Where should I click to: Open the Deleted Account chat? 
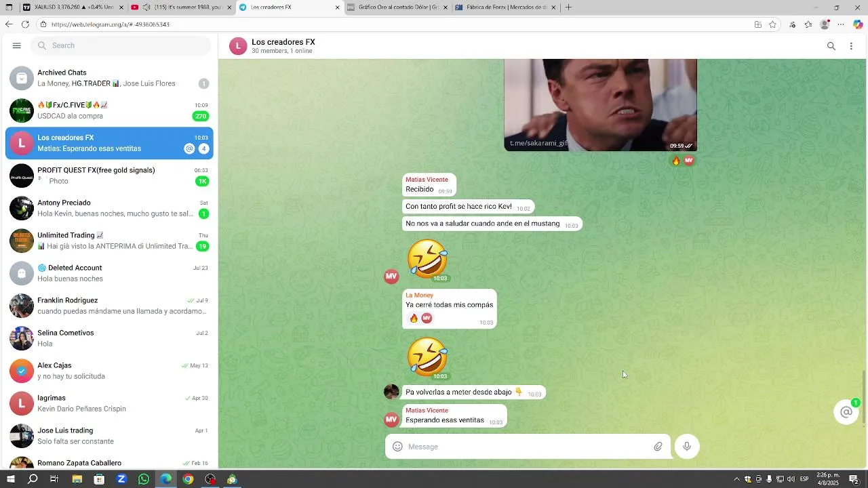coord(109,273)
